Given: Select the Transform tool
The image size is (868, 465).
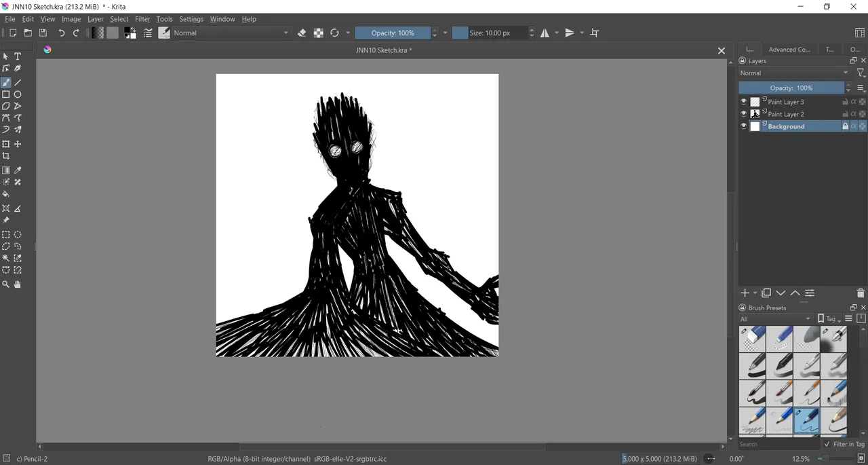Looking at the screenshot, I should pos(6,144).
